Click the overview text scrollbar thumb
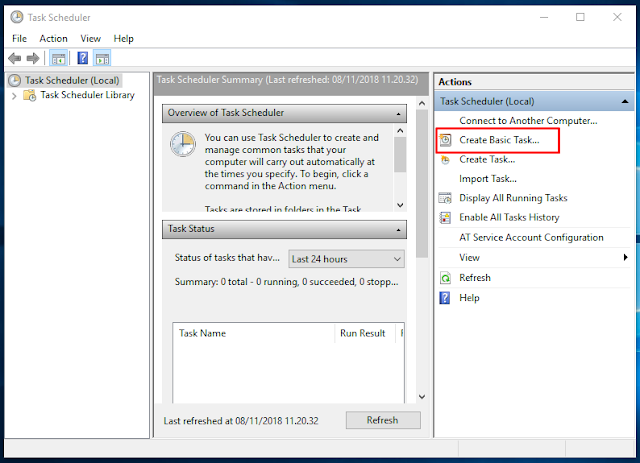Screen dimensions: 640x463 [x=400, y=154]
